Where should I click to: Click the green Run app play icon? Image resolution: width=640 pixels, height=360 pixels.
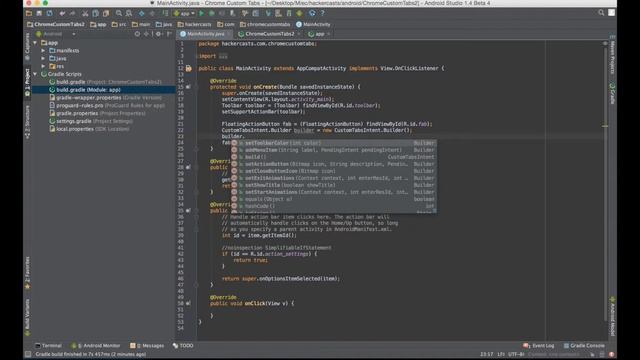(x=201, y=13)
